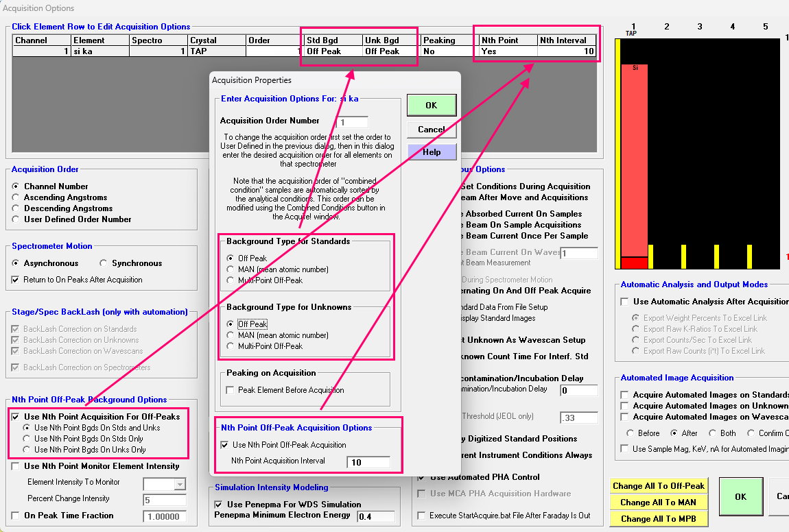Click the Cancel button in Acquisition Properties
The image size is (789, 532).
point(431,130)
